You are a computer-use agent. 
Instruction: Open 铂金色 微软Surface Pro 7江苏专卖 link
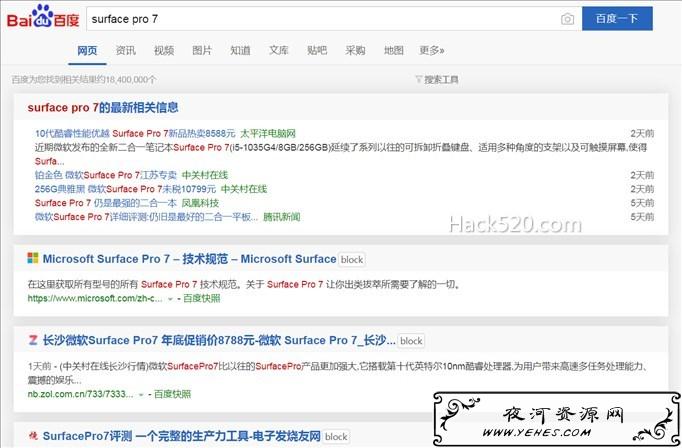pyautogui.click(x=106, y=175)
